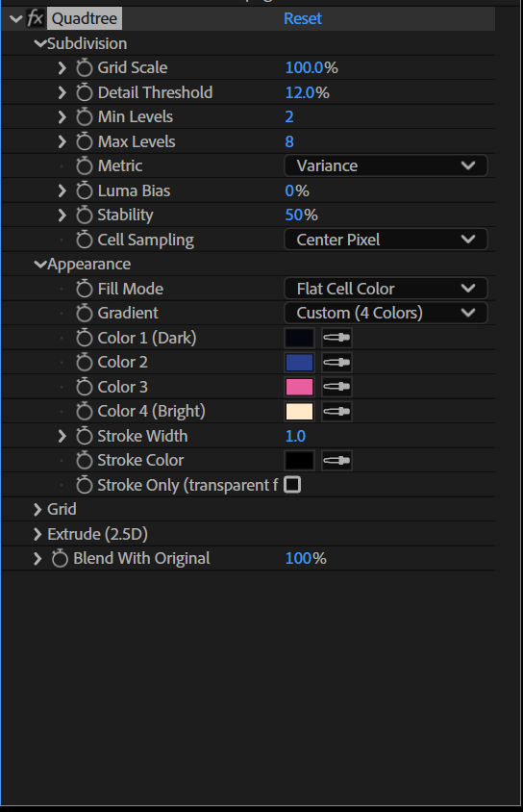Click the Stroke Width stopwatch toggle
Image resolution: width=523 pixels, height=812 pixels.
84,436
